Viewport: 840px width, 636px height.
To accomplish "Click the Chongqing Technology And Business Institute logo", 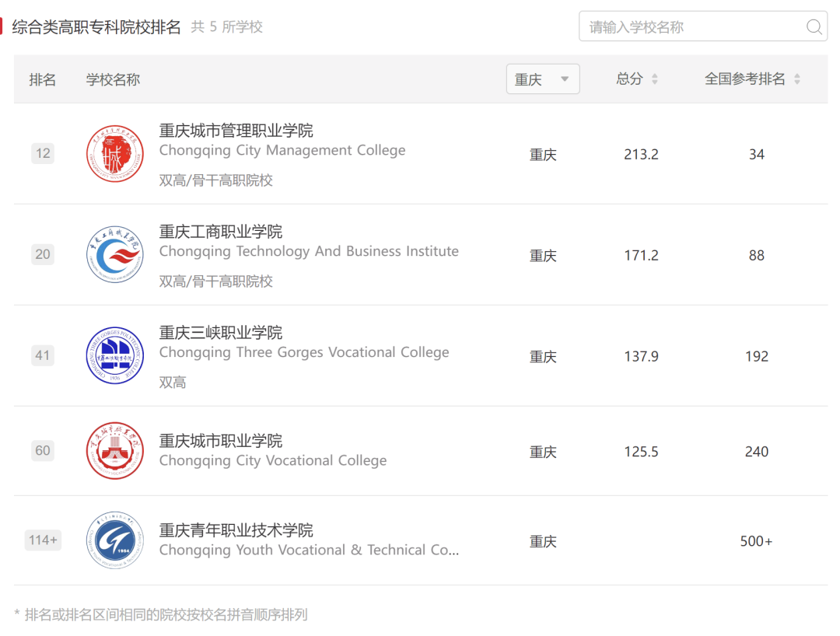I will click(115, 254).
